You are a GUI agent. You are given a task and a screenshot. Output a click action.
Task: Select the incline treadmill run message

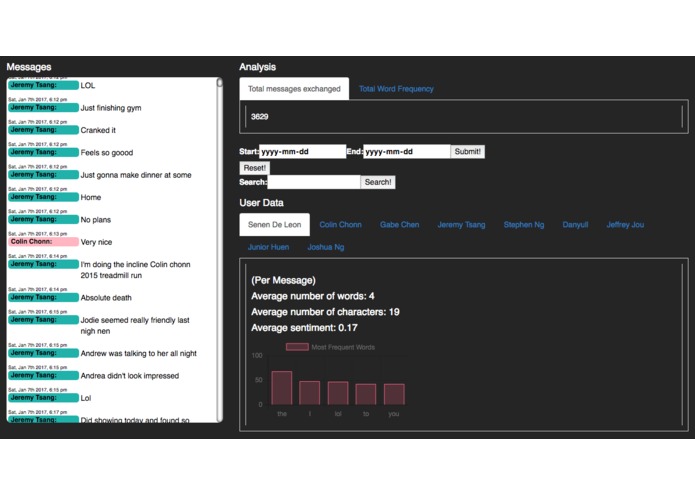click(x=136, y=270)
